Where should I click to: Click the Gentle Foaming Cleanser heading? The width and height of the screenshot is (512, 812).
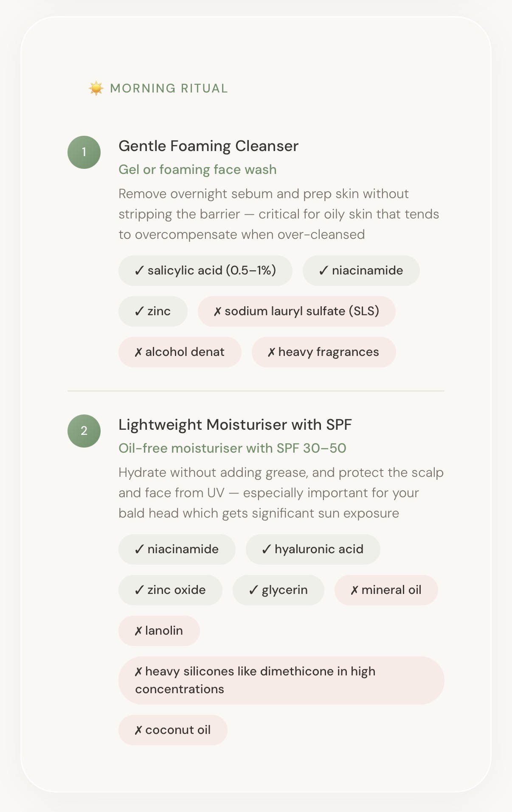click(208, 146)
